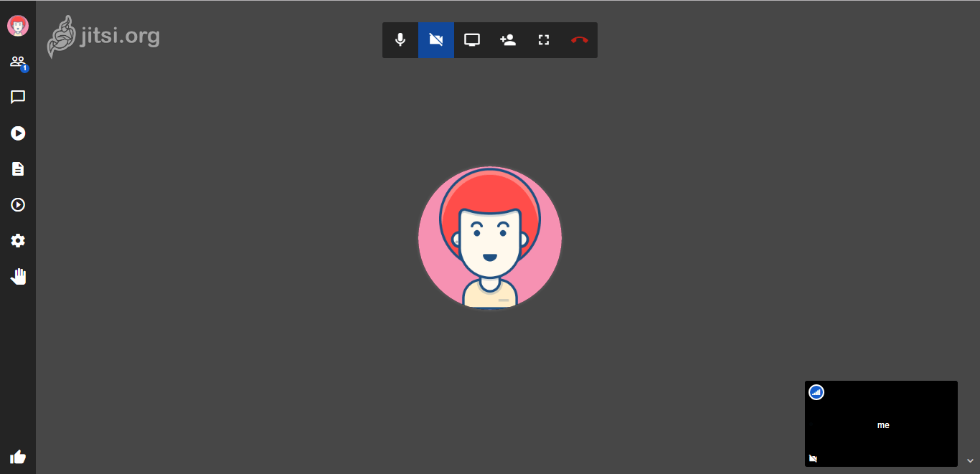Viewport: 980px width, 474px height.
Task: Toggle full screen mode
Action: (544, 40)
